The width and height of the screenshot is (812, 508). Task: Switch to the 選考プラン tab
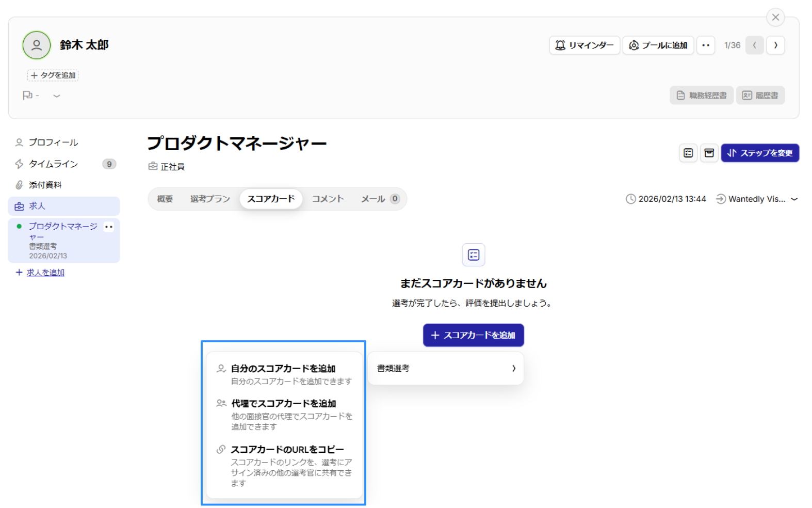(x=210, y=199)
